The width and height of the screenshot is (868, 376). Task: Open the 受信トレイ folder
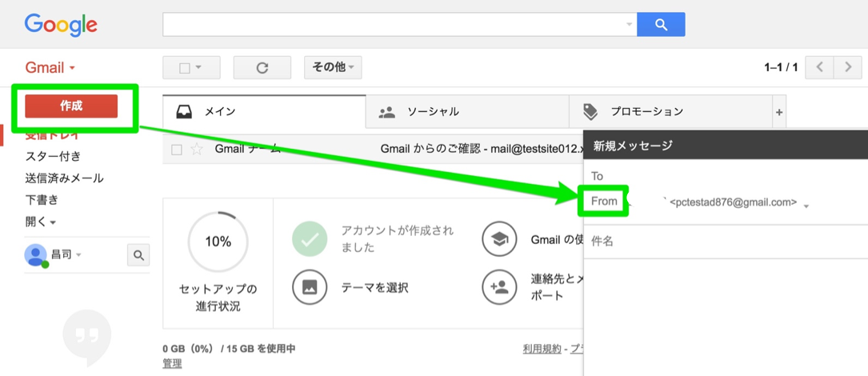pyautogui.click(x=52, y=136)
